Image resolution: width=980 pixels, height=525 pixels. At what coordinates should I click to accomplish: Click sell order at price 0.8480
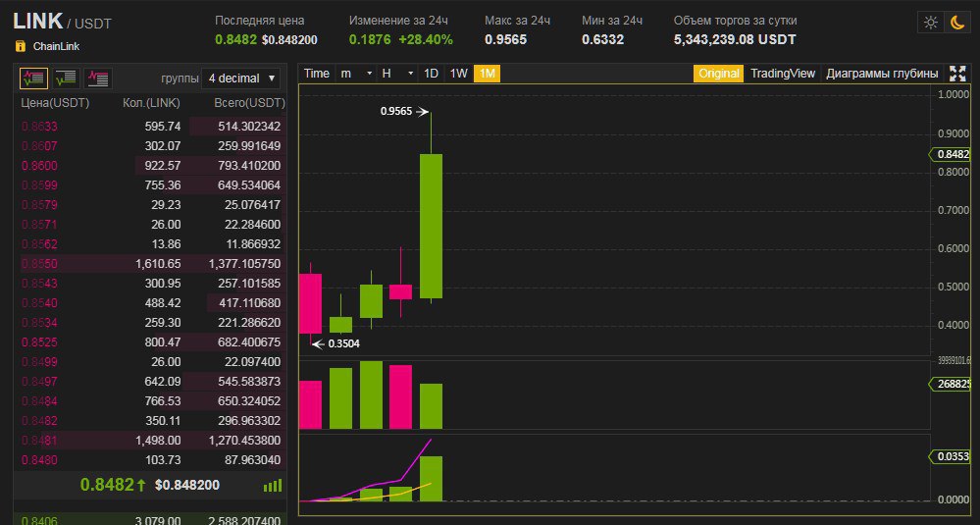(x=150, y=460)
